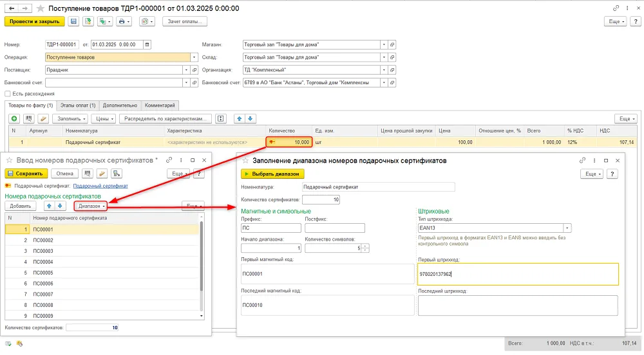Expand the Поставщик dropdown arrow

(186, 69)
